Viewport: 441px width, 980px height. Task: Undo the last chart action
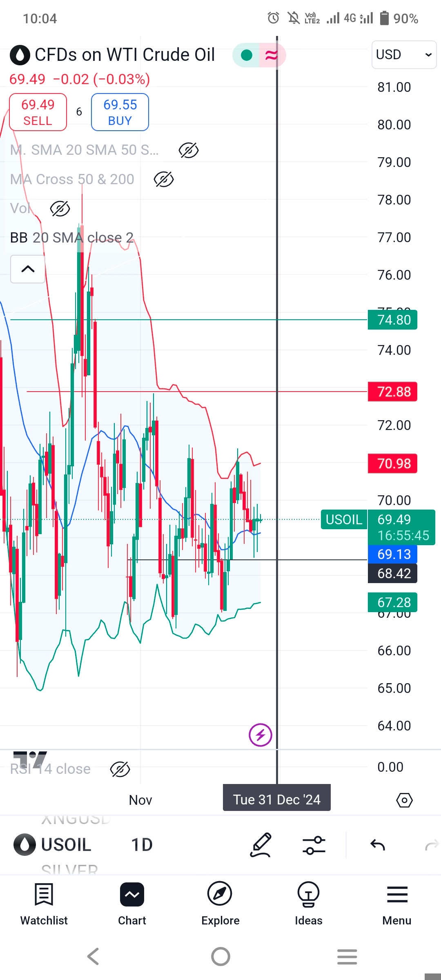378,845
